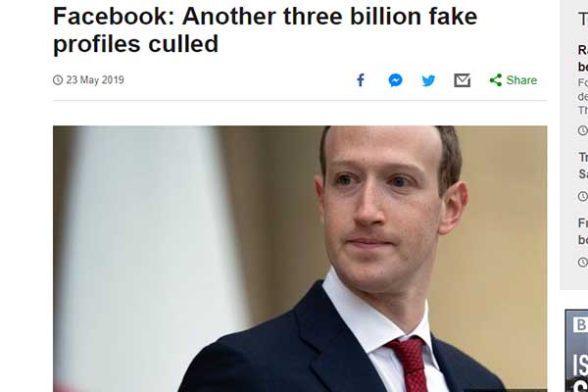This screenshot has width=588, height=392.
Task: Tweet the article using Twitter icon
Action: (x=428, y=80)
